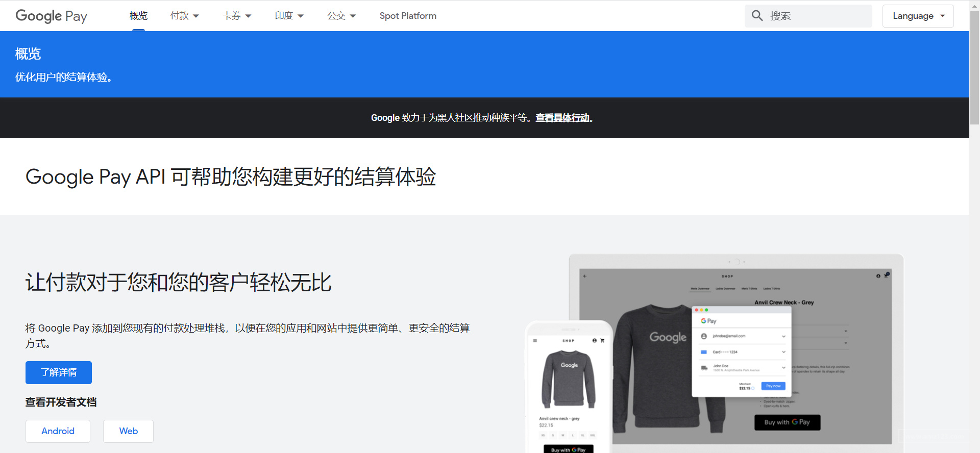Open the Android developer docs button

click(58, 431)
